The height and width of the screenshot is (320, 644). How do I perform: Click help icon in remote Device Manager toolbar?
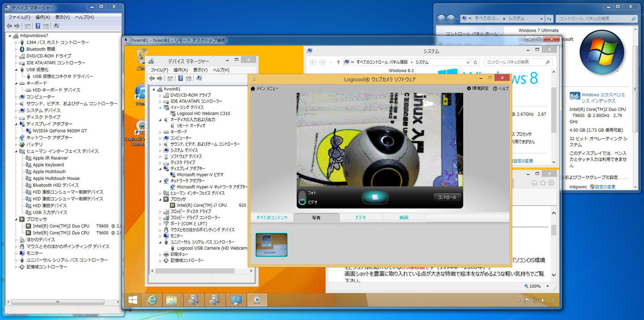point(180,78)
